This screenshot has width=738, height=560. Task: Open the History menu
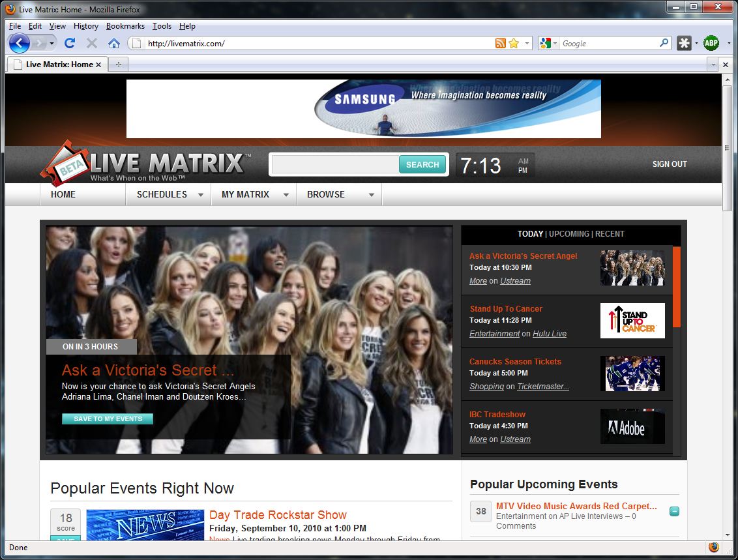[x=85, y=26]
